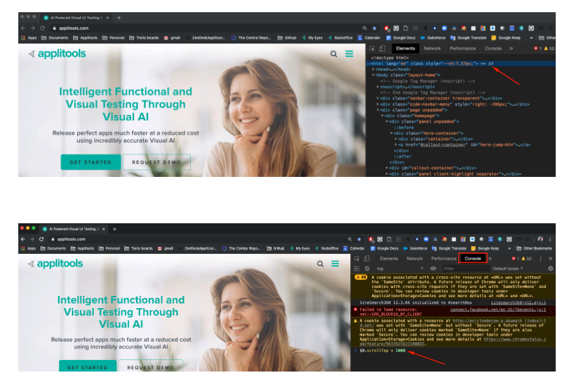Reload the page in the Console-panel window
This screenshot has width=588, height=388.
click(41, 239)
